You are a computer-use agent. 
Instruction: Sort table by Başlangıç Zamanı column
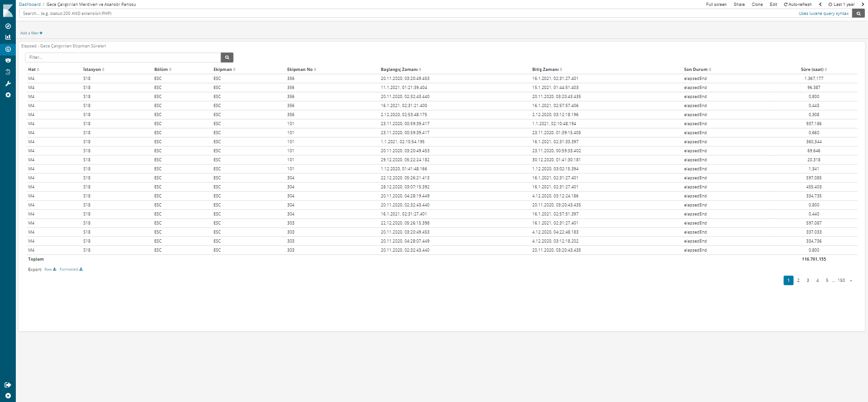click(401, 70)
